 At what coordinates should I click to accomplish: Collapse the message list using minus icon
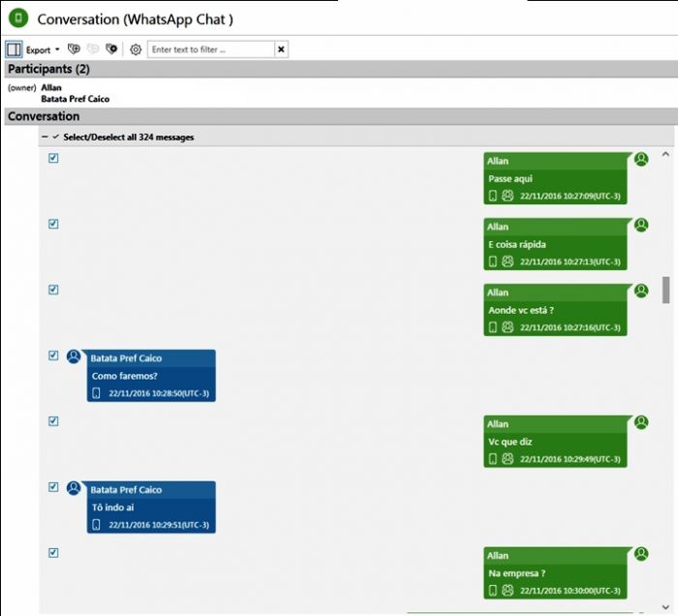[x=45, y=137]
